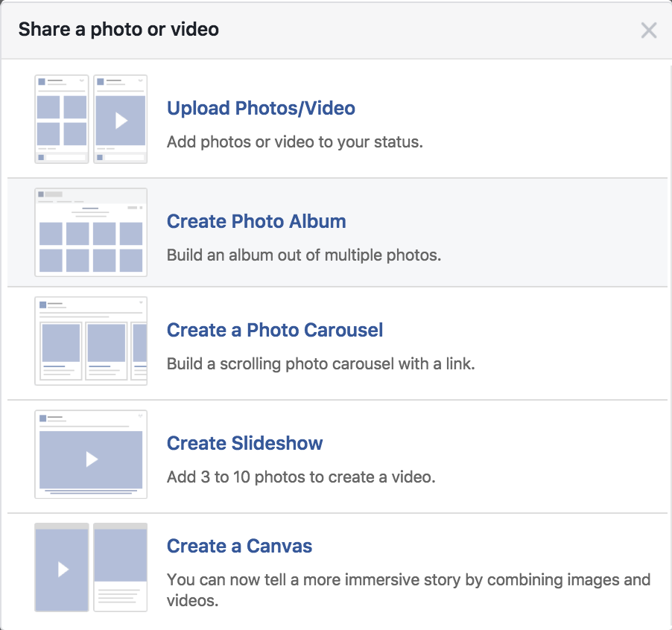
Task: Click the 'Share a photo or video' header title
Action: click(x=118, y=30)
